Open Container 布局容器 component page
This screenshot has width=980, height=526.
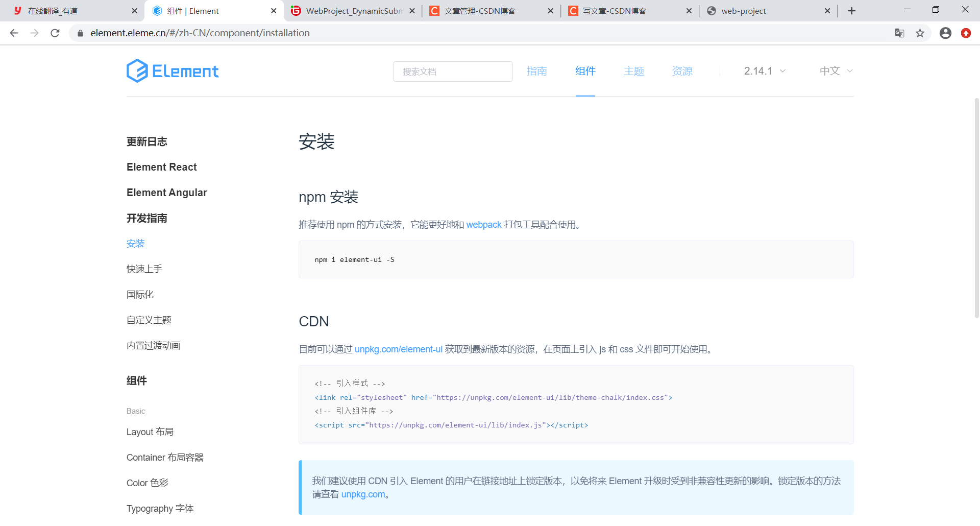pos(165,458)
